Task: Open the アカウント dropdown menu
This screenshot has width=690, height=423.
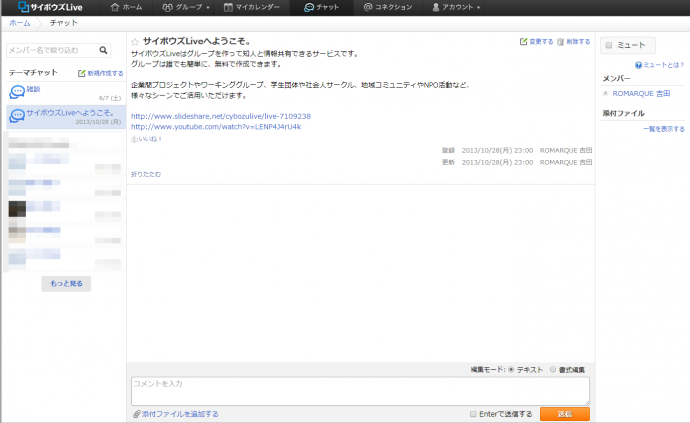Action: click(456, 8)
